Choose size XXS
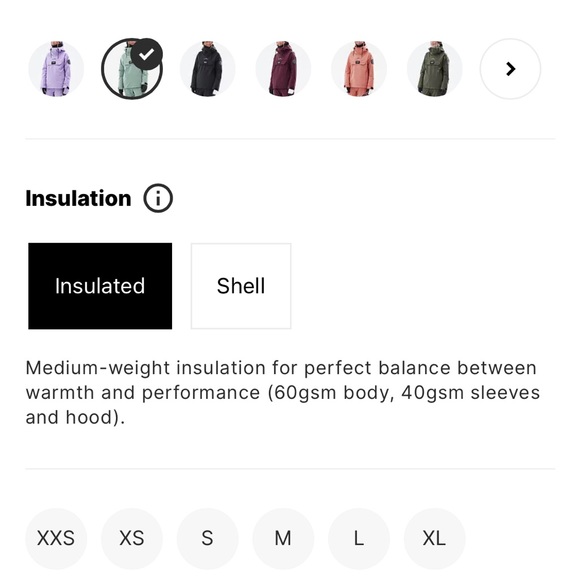This screenshot has width=580, height=580. tap(56, 539)
